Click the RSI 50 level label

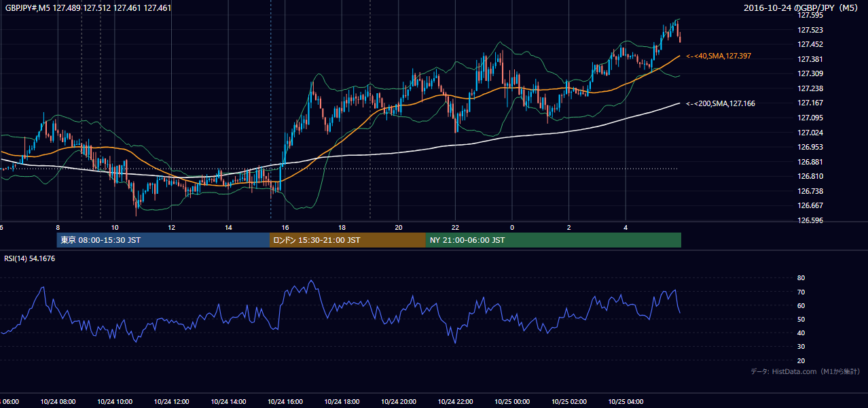tap(801, 319)
